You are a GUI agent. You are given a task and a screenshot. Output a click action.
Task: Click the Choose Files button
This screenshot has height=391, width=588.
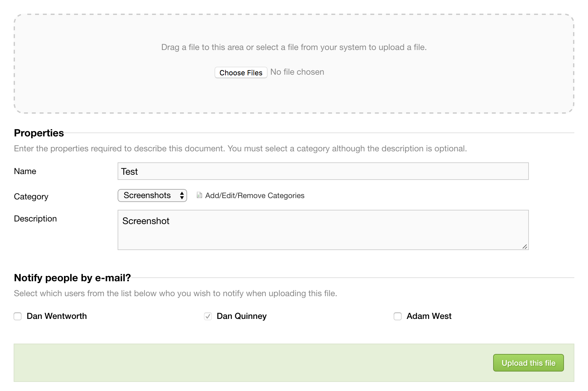[x=241, y=72]
